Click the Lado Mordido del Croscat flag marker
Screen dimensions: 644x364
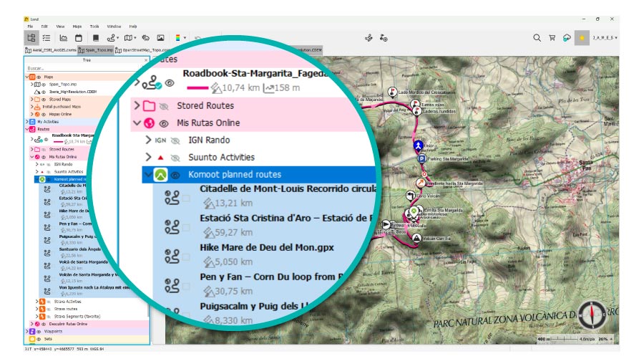[x=392, y=92]
